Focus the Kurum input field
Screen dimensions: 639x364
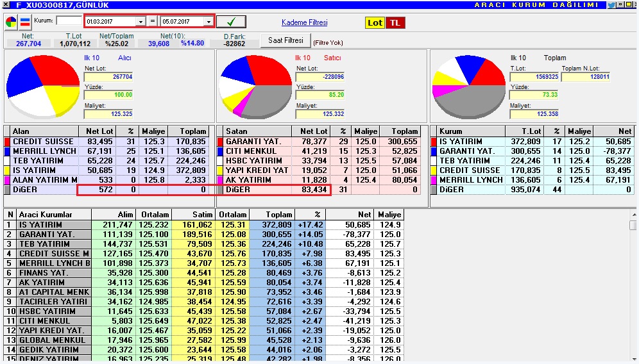pos(69,21)
